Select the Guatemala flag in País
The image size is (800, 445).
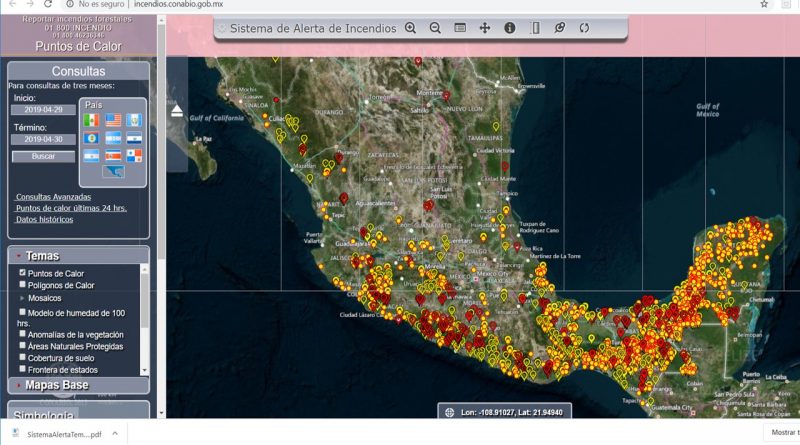[135, 121]
